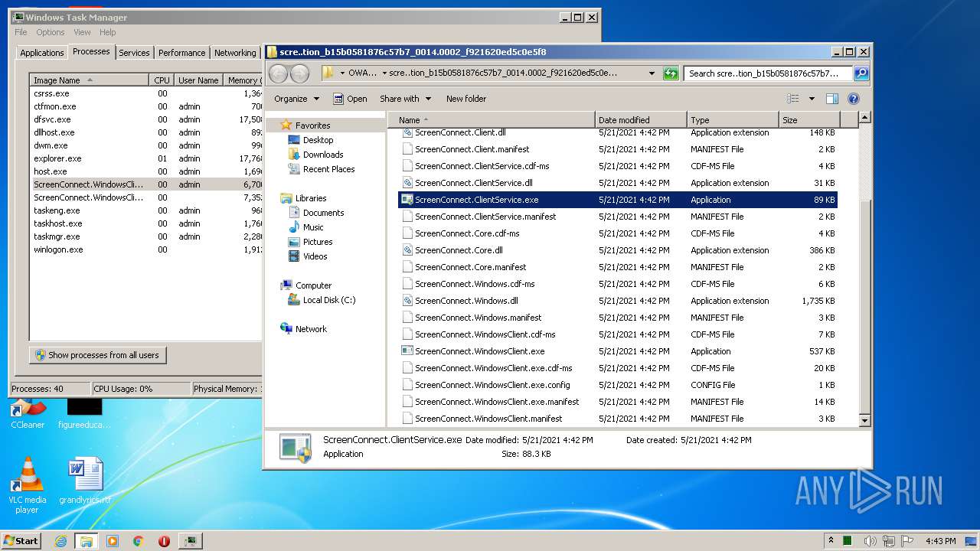
Task: Switch to the Networking tab
Action: point(235,53)
